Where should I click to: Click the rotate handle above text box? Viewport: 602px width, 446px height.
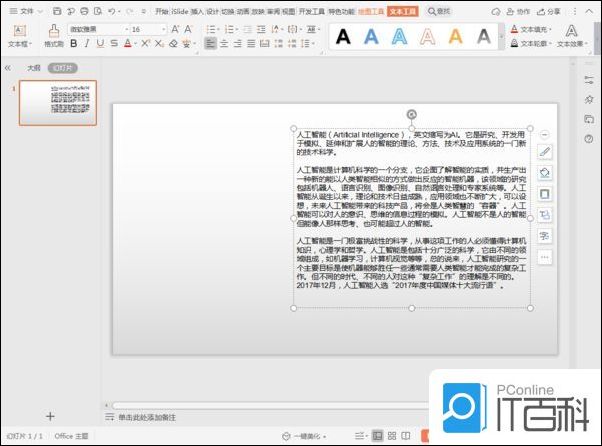point(411,114)
